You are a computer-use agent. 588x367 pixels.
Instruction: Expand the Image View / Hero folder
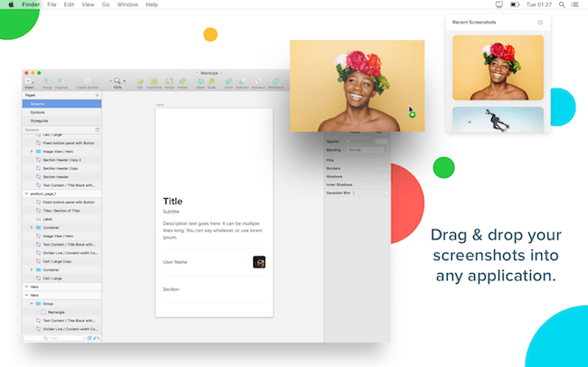coord(32,152)
